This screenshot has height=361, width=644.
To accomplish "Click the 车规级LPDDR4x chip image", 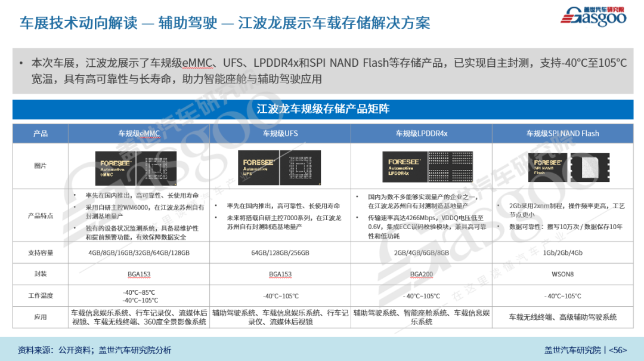I will [428, 166].
